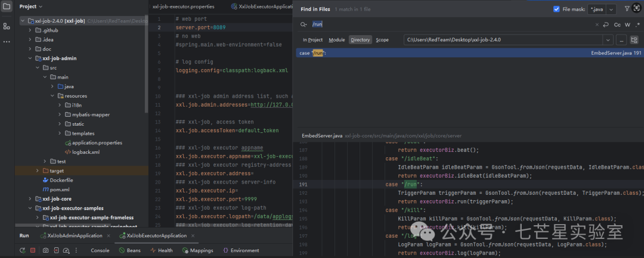The width and height of the screenshot is (644, 258).
Task: Select the Directory search scope
Action: pos(360,40)
